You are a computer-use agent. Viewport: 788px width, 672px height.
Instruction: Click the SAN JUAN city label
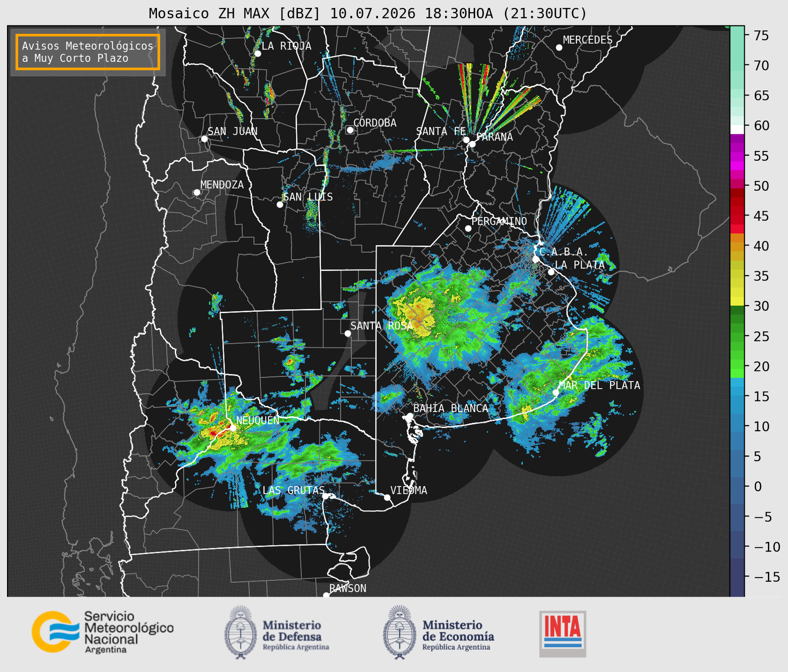tap(233, 131)
